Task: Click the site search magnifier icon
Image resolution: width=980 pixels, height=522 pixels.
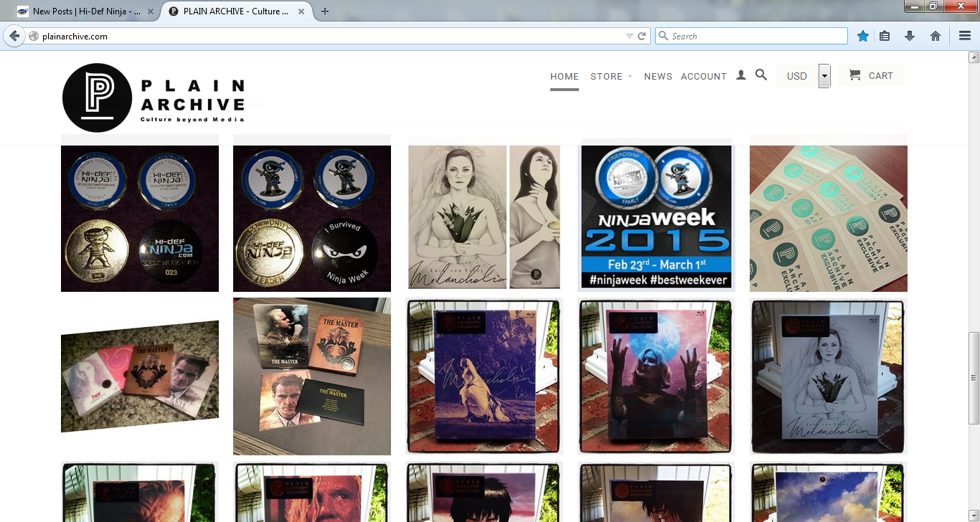Action: [761, 75]
